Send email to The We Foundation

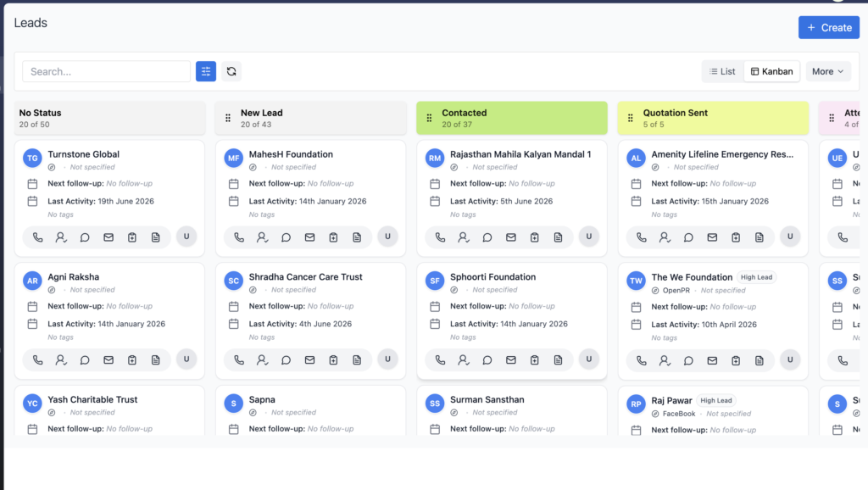(x=712, y=360)
